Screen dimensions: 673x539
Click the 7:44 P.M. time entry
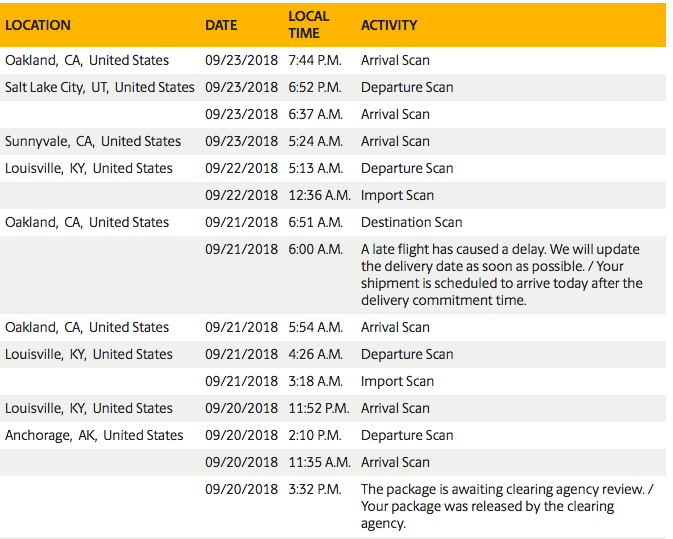(315, 61)
